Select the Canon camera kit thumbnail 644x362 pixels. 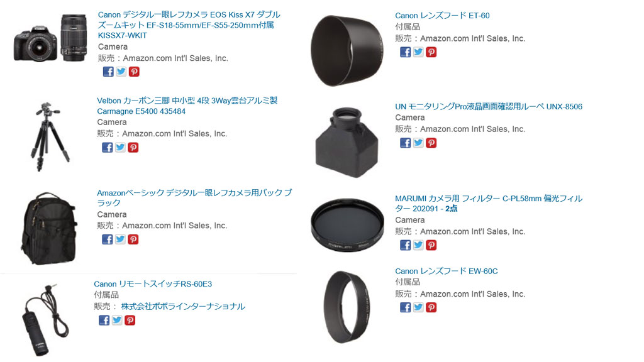pyautogui.click(x=50, y=38)
